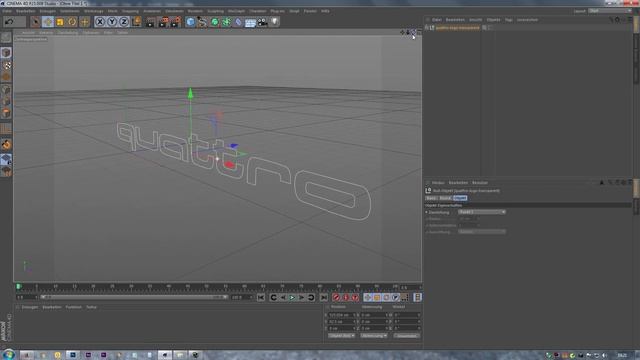Switch to Texture mode in sidebar

6,65
